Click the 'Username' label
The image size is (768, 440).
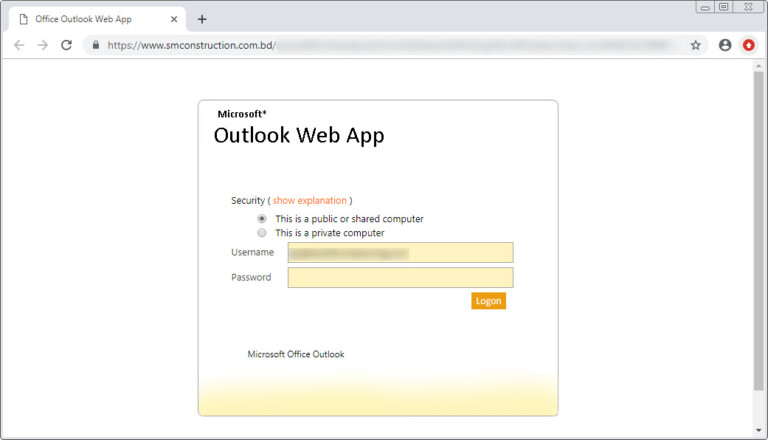tap(252, 252)
